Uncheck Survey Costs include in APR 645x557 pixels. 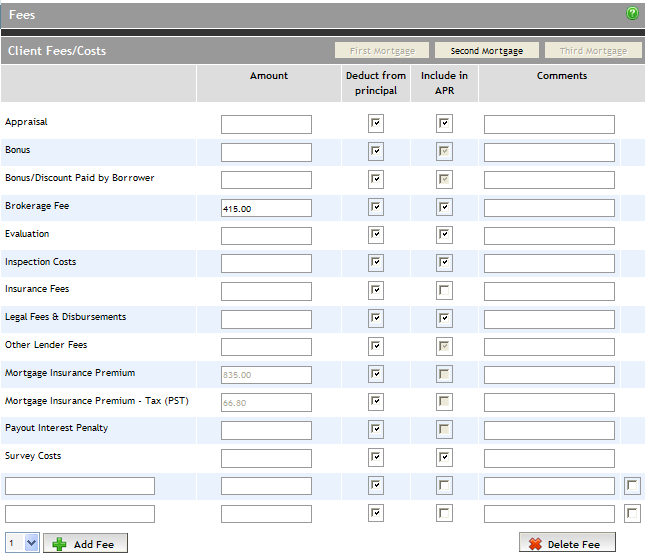pyautogui.click(x=444, y=457)
